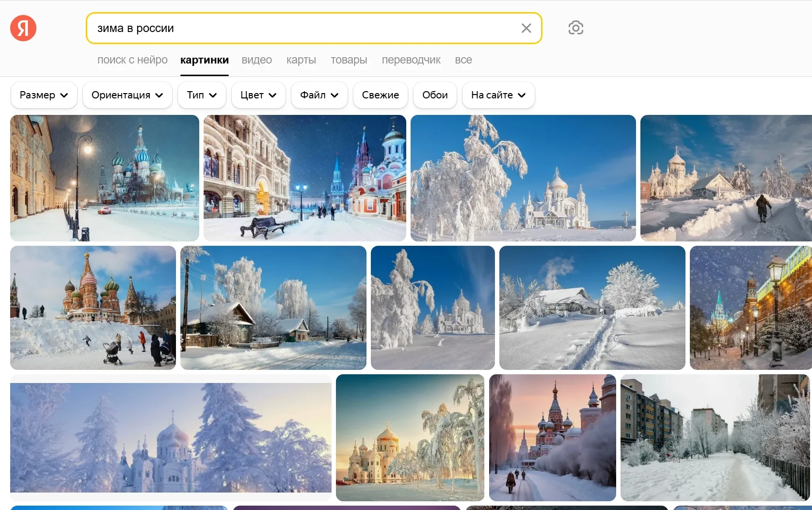Image resolution: width=812 pixels, height=510 pixels.
Task: Open поиск с нейро search
Action: 132,60
